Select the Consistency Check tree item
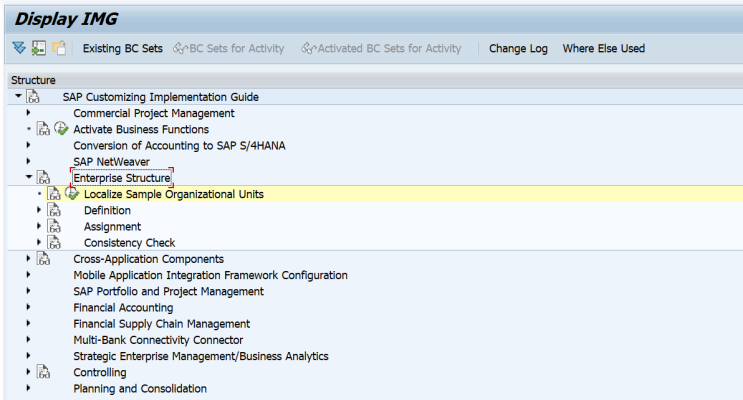This screenshot has width=743, height=400. (129, 243)
